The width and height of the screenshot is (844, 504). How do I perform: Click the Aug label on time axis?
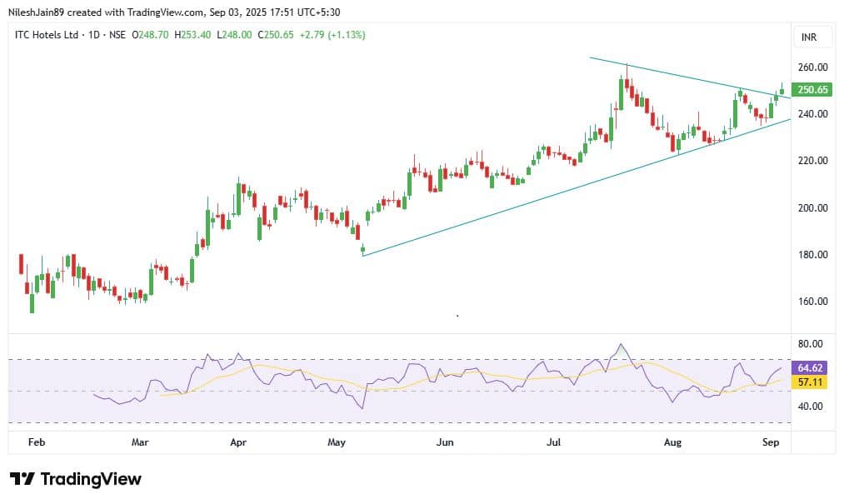pyautogui.click(x=673, y=442)
